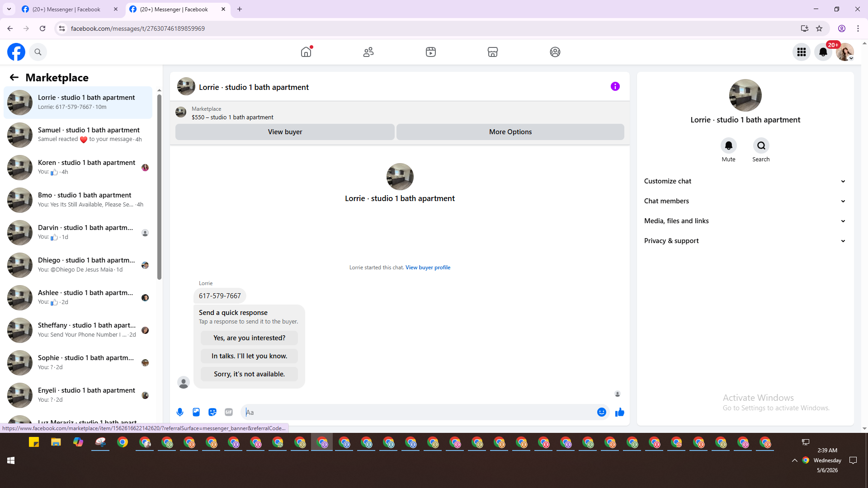868x488 pixels.
Task: Expand Media, files and links section
Action: [745, 221]
